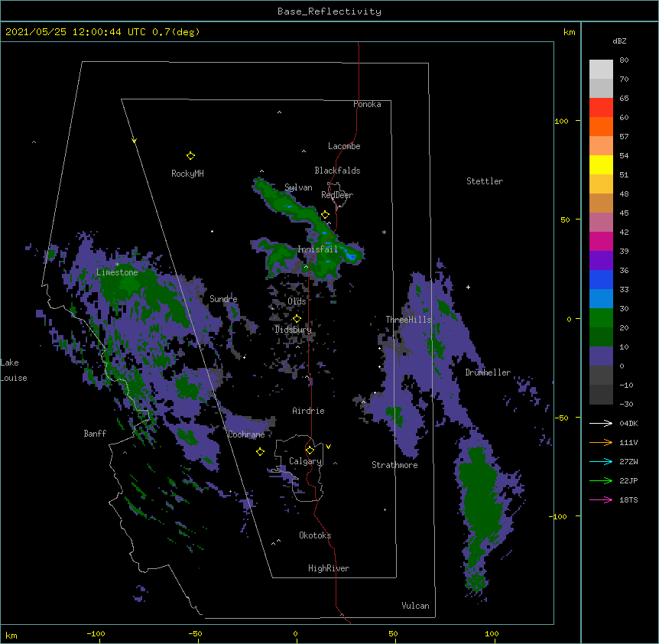The image size is (659, 644).
Task: Select the bright yellow swatch in legend
Action: tap(601, 164)
